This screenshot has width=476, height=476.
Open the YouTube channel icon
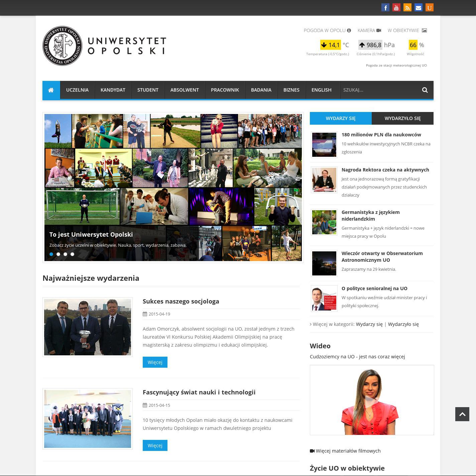point(396,8)
